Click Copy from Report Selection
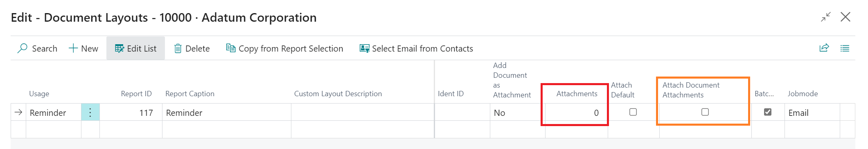The height and width of the screenshot is (149, 868). click(285, 48)
